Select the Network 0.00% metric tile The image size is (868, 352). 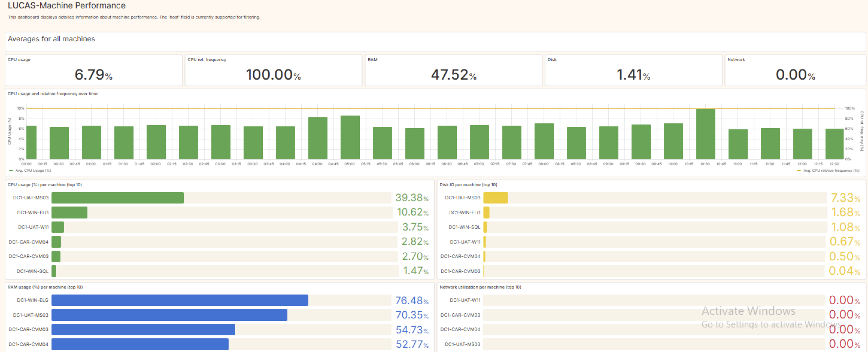pyautogui.click(x=795, y=70)
